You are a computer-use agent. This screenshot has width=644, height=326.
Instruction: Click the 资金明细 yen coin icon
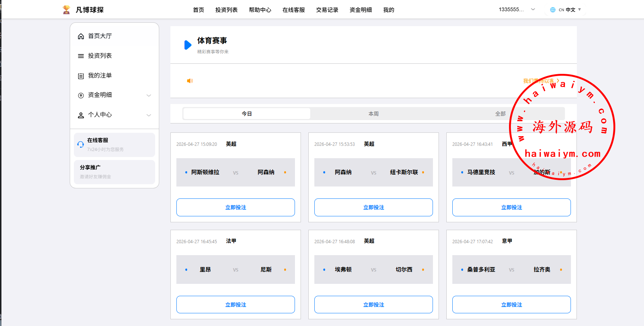81,95
